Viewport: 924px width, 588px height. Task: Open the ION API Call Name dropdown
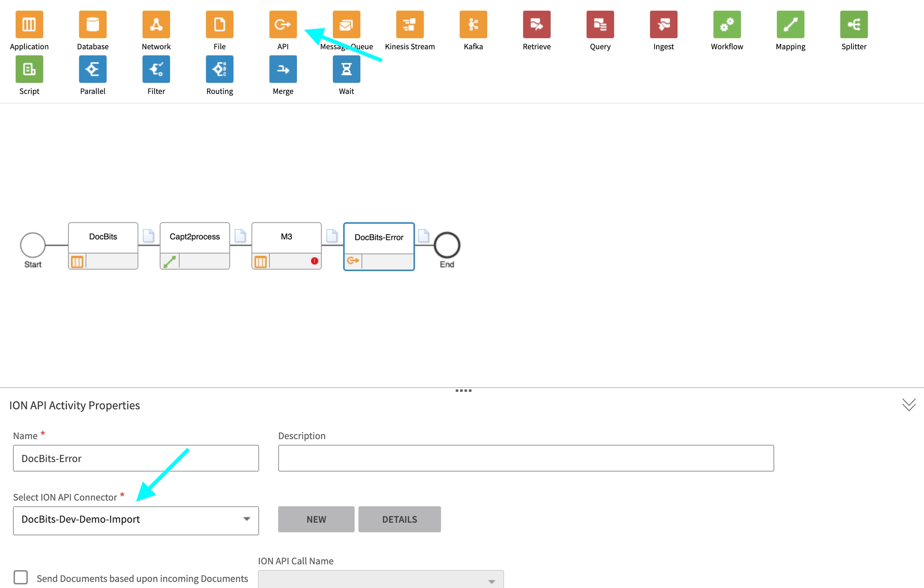tap(381, 580)
